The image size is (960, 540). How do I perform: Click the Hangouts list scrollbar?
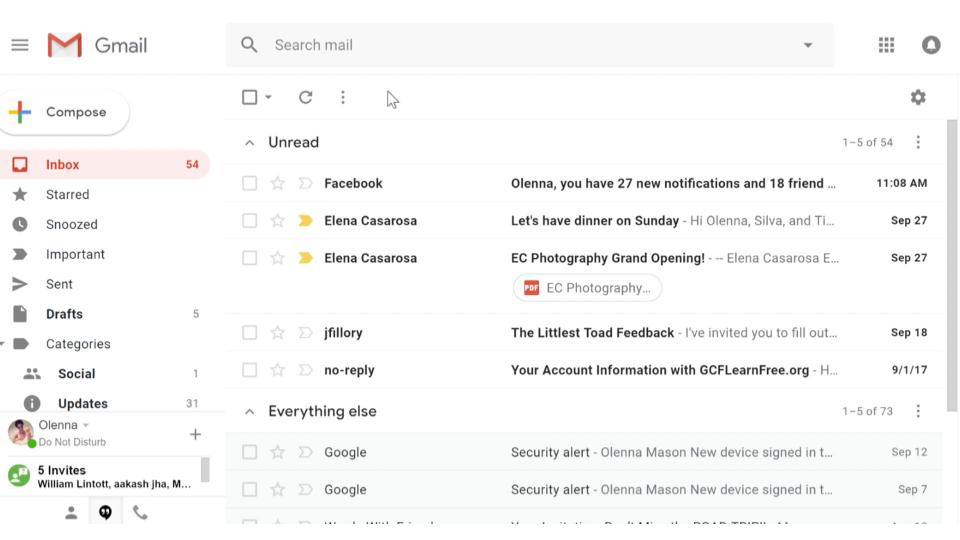tap(205, 470)
